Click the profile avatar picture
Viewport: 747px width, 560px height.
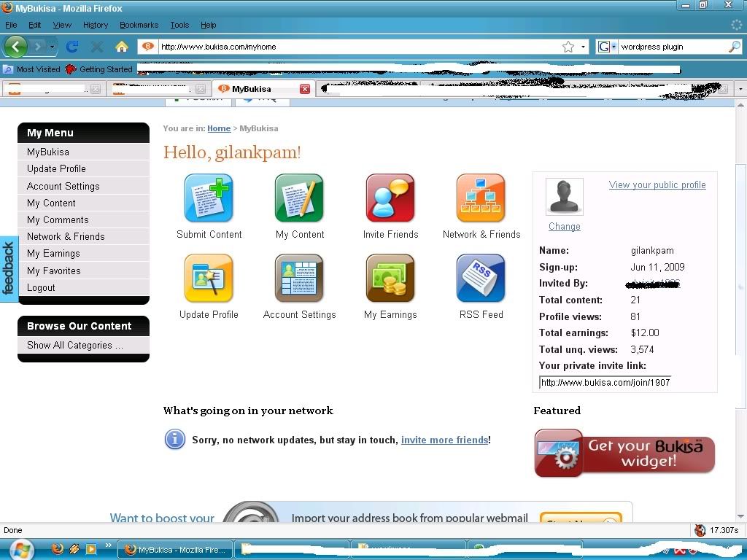pyautogui.click(x=564, y=197)
